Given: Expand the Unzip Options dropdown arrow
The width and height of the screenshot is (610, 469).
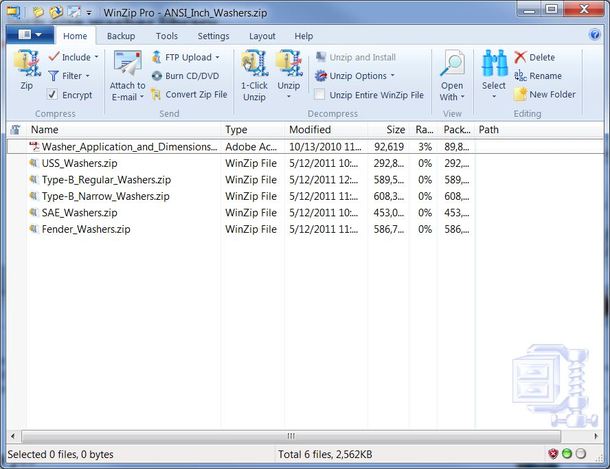Looking at the screenshot, I should pyautogui.click(x=393, y=75).
